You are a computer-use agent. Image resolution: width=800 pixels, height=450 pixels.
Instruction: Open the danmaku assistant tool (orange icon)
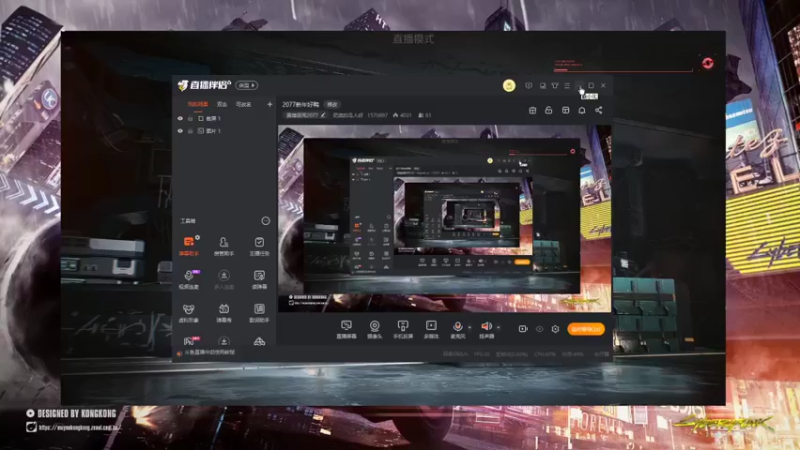click(x=188, y=245)
